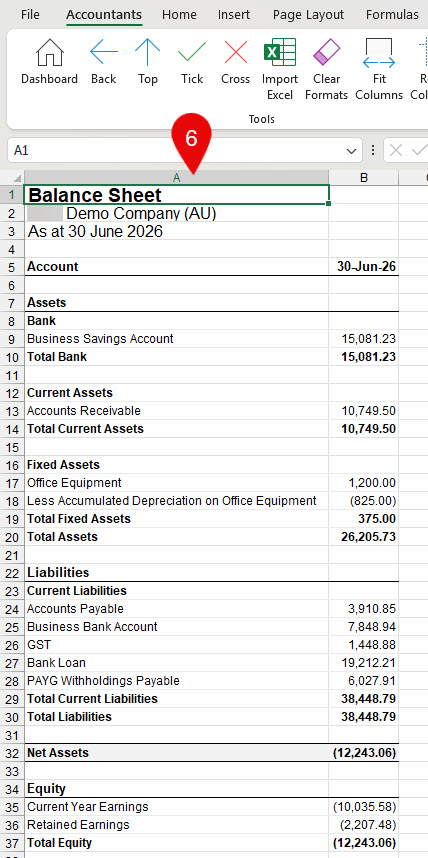Image resolution: width=428 pixels, height=858 pixels.
Task: Select the 7,848.94 value cell
Action: click(363, 627)
